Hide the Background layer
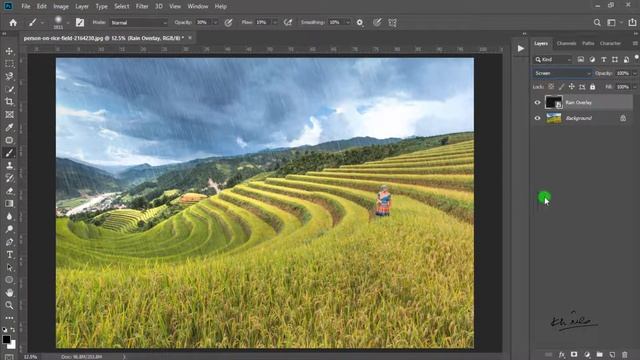The width and height of the screenshot is (640, 360). pyautogui.click(x=537, y=118)
